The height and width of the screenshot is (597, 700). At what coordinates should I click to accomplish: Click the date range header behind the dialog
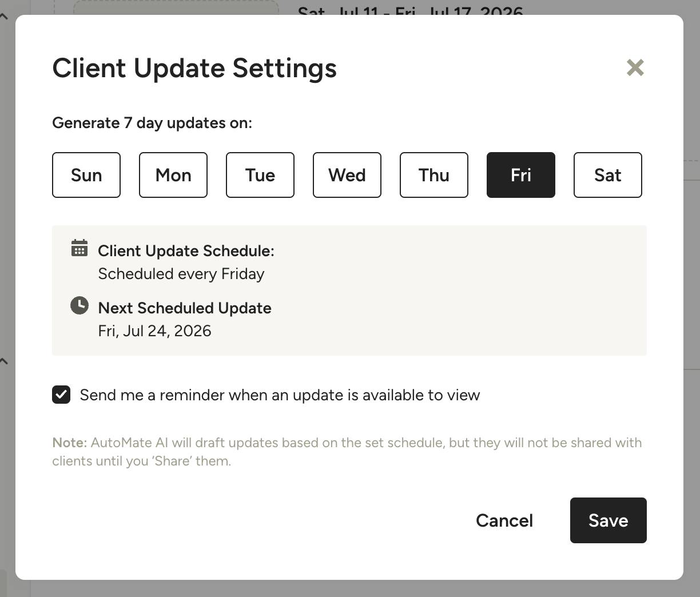[411, 10]
